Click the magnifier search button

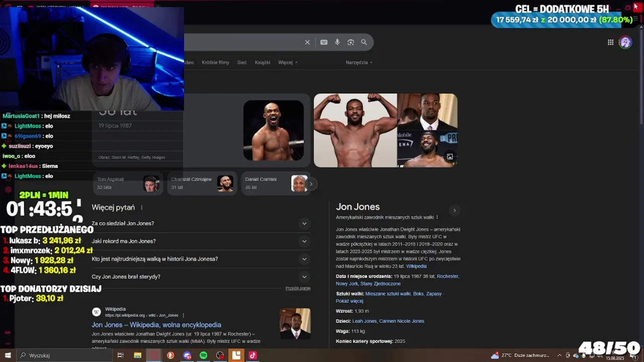coord(364,42)
